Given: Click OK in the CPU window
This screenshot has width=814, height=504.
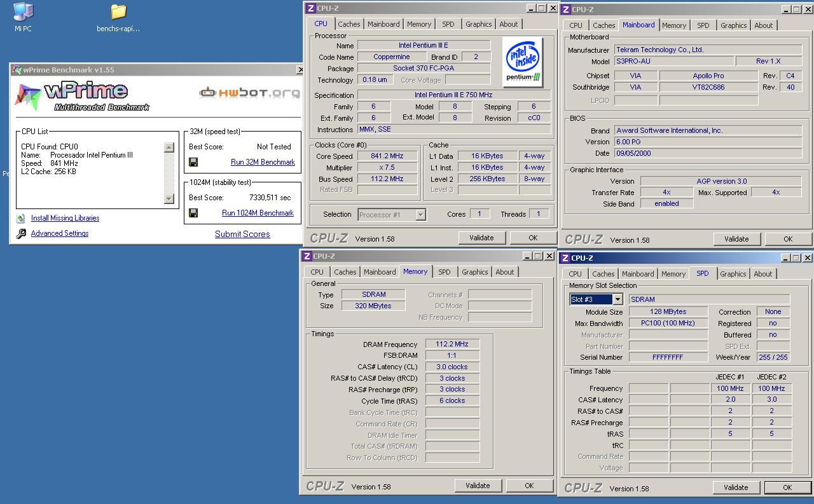Looking at the screenshot, I should click(x=533, y=238).
